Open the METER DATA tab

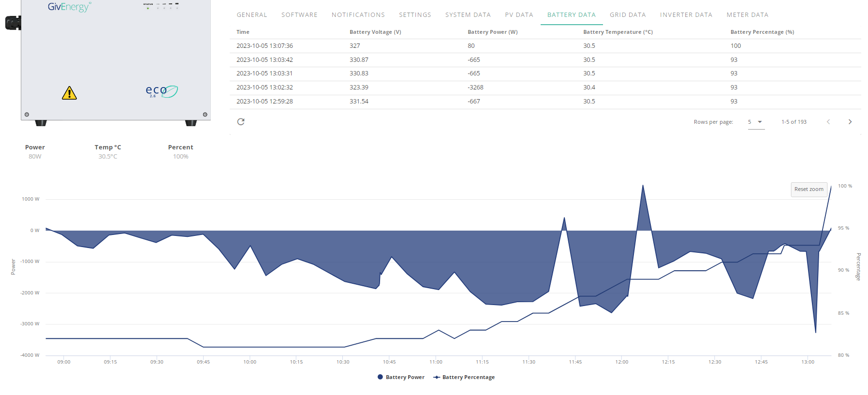[747, 15]
